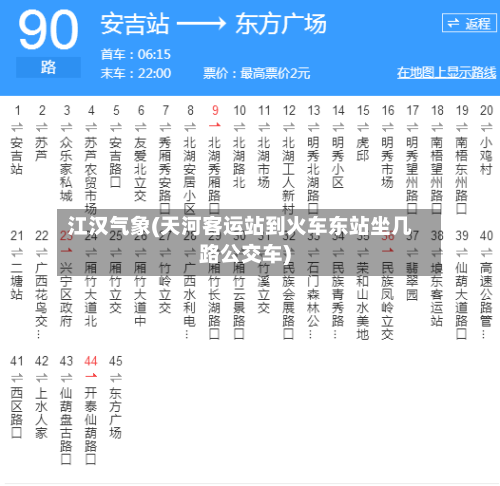Click red one-way arrow above 开泰仙葫路口
This screenshot has width=500, height=486.
(x=91, y=376)
